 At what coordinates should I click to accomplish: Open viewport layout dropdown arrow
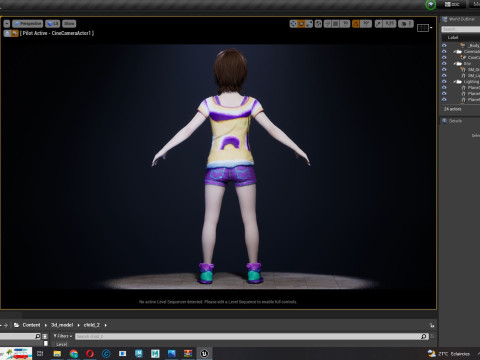431,28
